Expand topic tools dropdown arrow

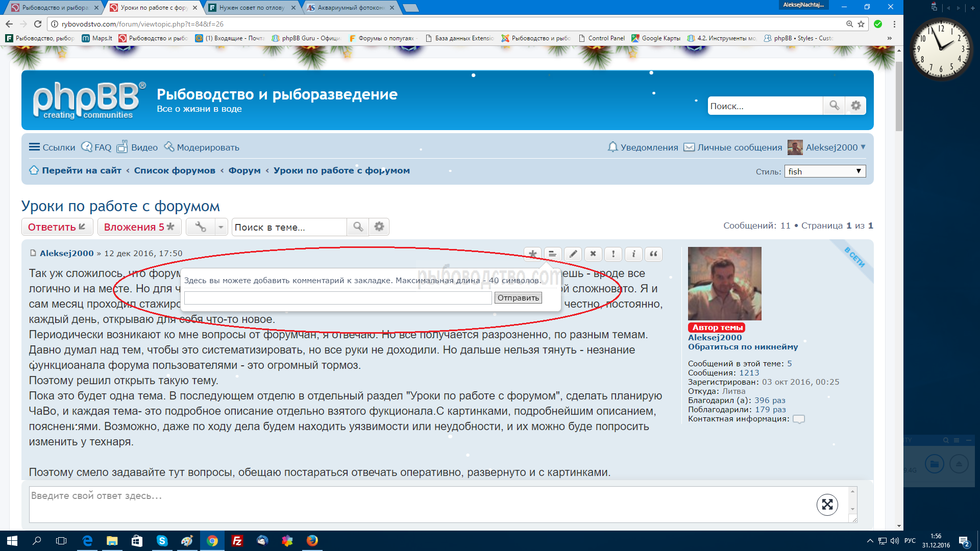tap(221, 227)
